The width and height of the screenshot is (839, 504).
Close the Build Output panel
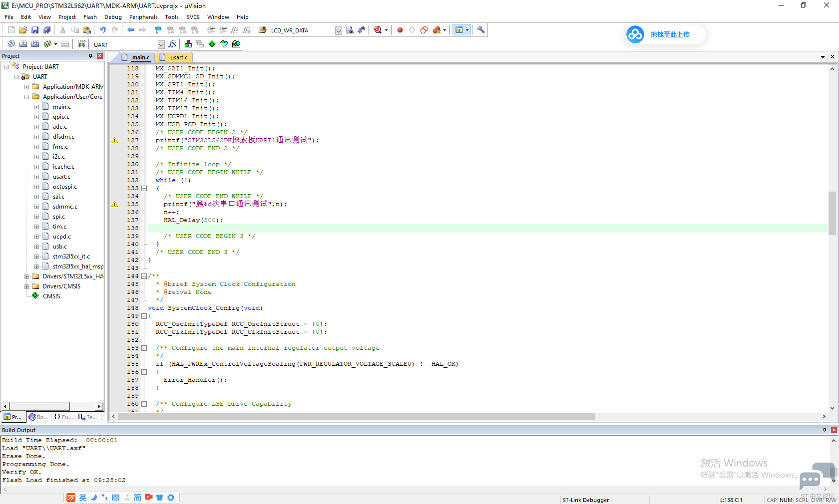click(x=834, y=430)
